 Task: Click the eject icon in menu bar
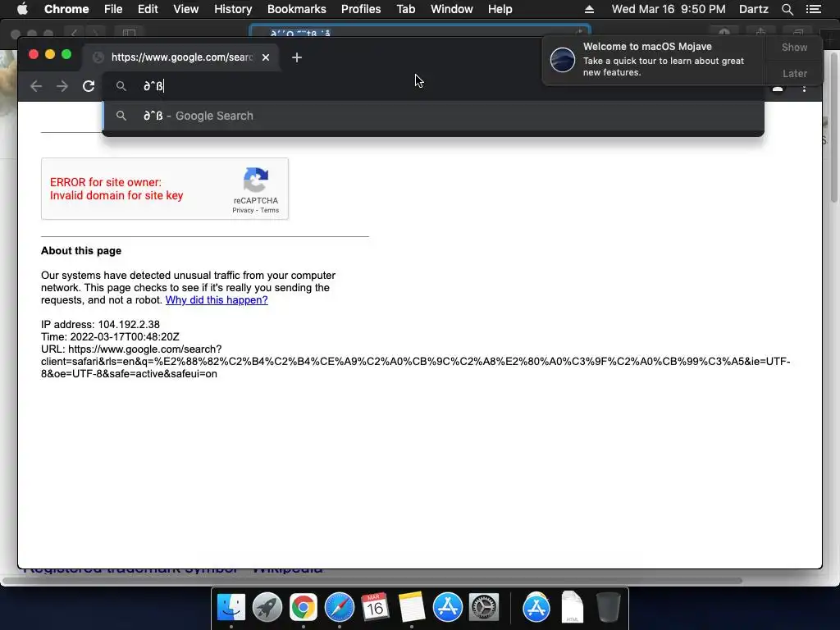click(589, 9)
